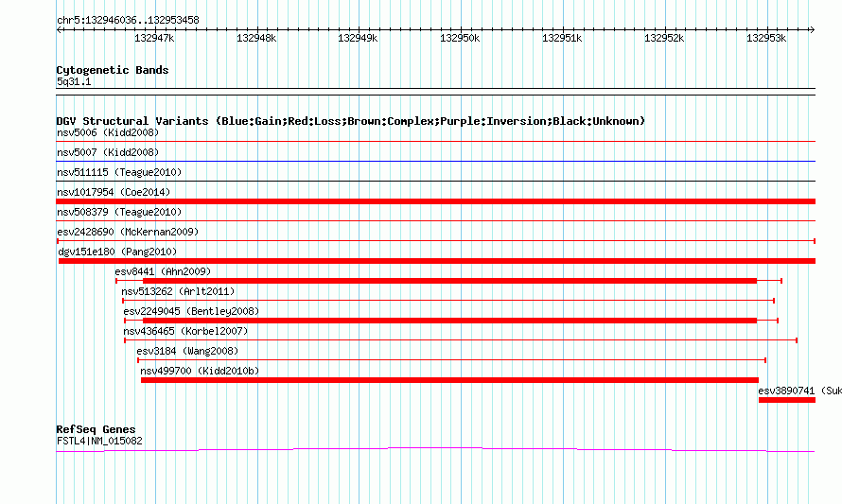842x504 pixels.
Task: Open the FSTL4|NM_015082 gene label
Action: click(x=99, y=442)
